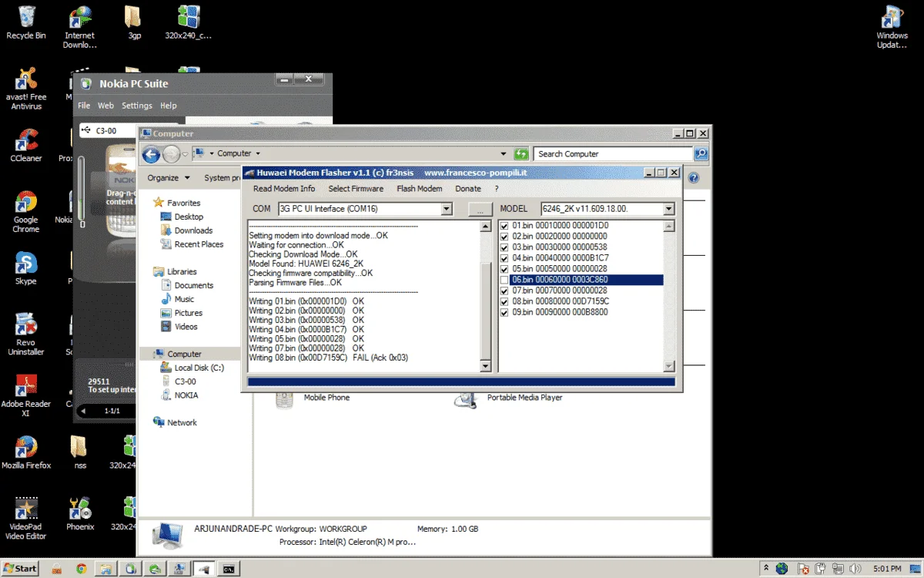
Task: Open the Phoenix desktop shortcut
Action: coord(80,513)
